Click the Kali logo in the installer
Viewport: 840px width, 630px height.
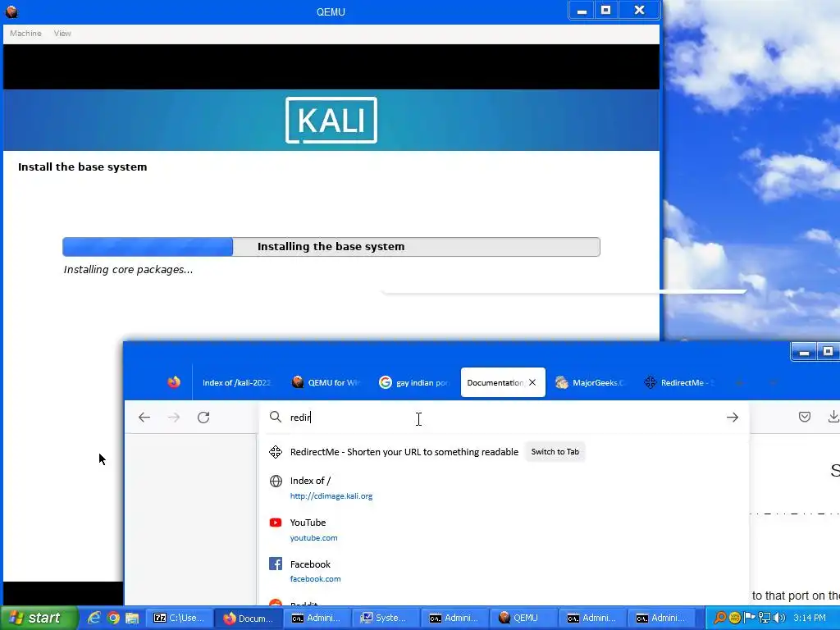331,120
